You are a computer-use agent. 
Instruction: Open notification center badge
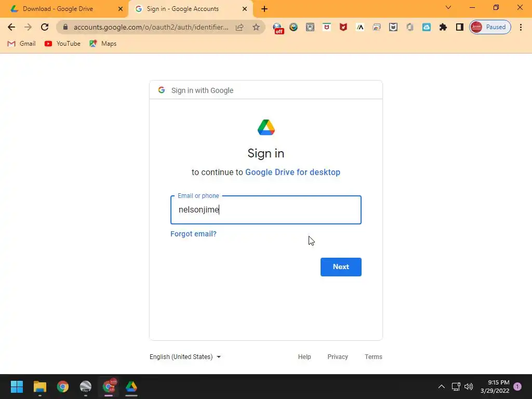click(x=517, y=387)
